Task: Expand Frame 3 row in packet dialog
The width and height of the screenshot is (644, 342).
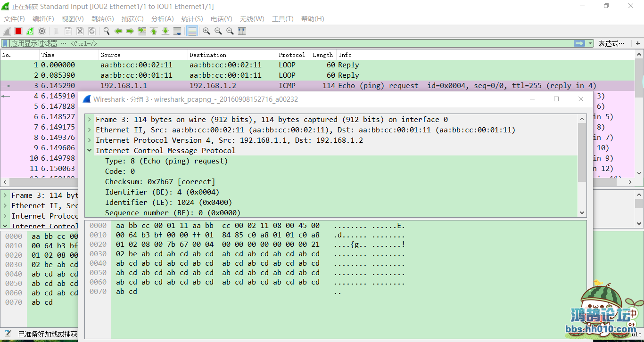Action: click(x=89, y=120)
